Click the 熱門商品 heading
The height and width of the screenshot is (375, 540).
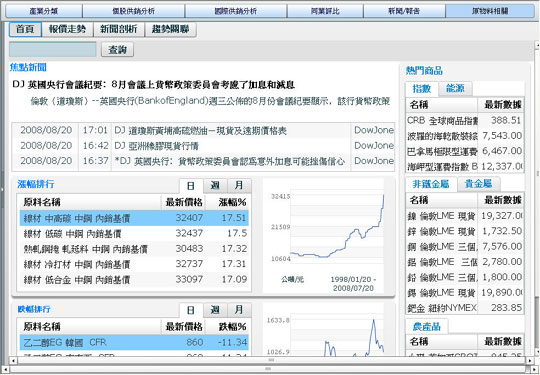pos(424,71)
